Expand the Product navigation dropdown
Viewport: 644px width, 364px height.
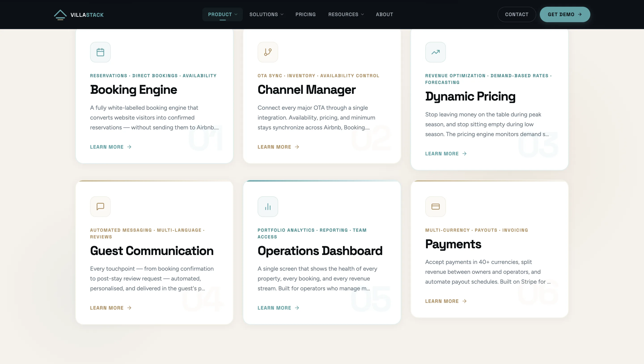click(222, 14)
